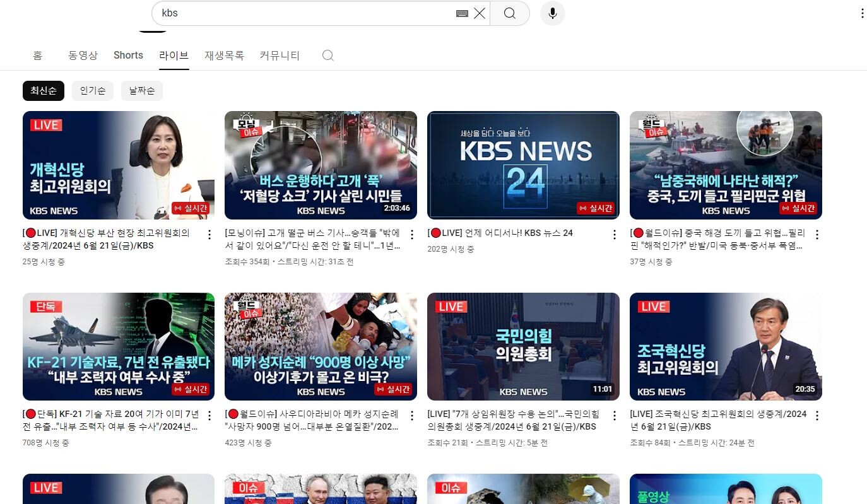
Task: Clear the search text with the X icon
Action: [x=480, y=13]
